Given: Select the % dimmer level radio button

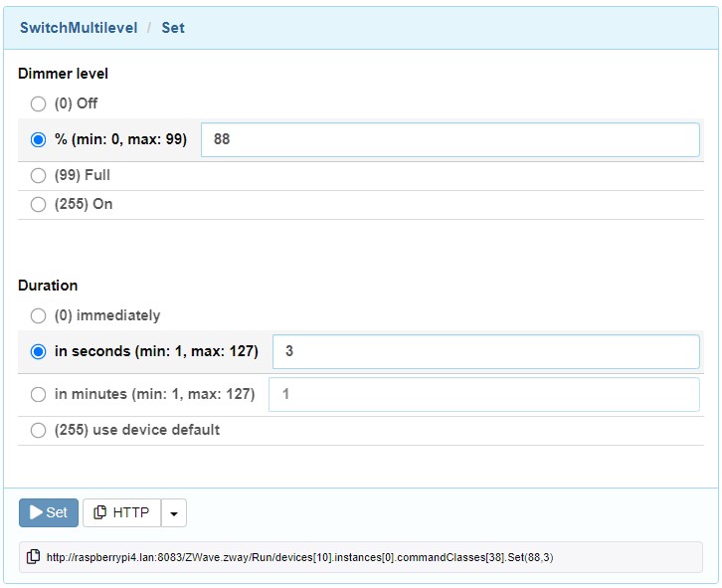Looking at the screenshot, I should (38, 140).
